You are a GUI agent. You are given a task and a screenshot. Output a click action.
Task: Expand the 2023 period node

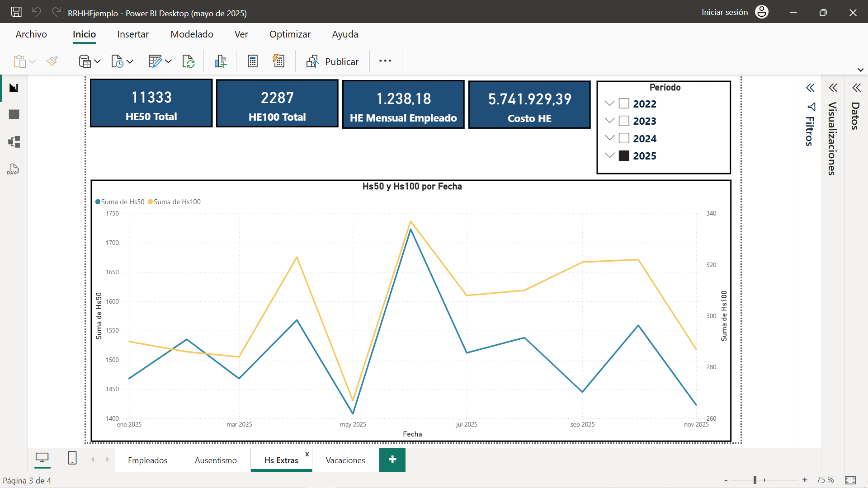(609, 121)
